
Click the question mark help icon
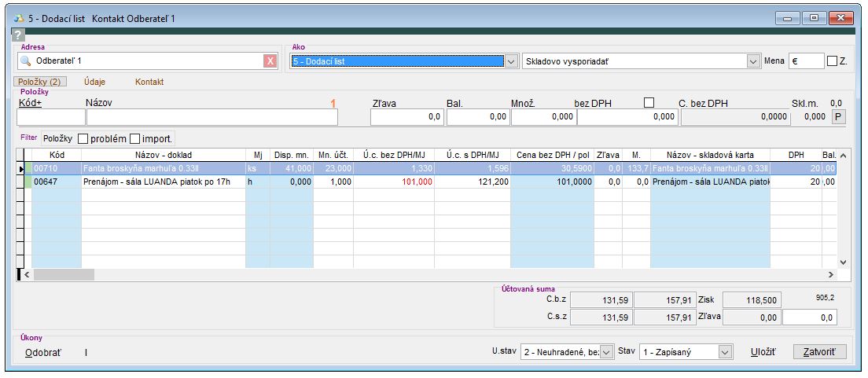18,35
